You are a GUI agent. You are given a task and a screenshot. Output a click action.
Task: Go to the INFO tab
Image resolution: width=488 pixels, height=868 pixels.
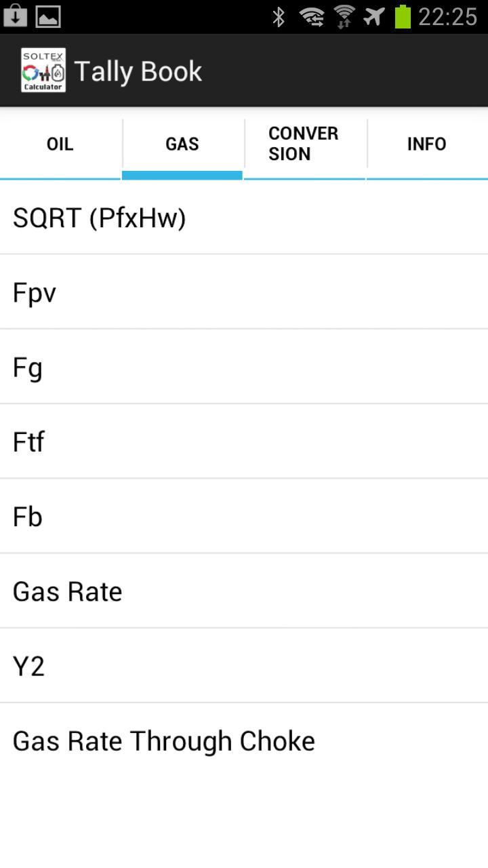pyautogui.click(x=427, y=144)
